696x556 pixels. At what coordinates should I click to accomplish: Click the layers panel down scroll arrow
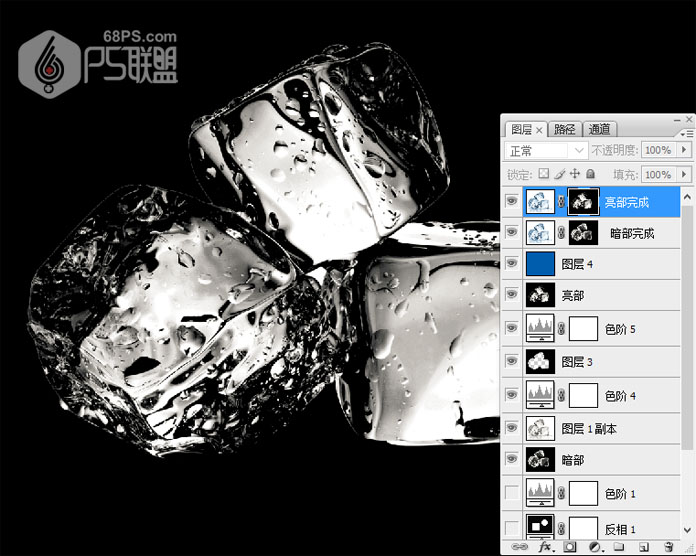point(687,530)
